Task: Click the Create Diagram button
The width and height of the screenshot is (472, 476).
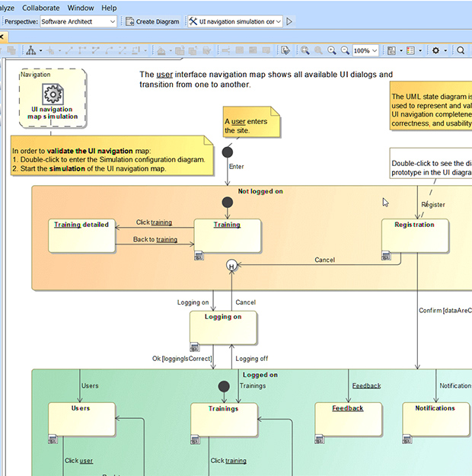Action: pyautogui.click(x=154, y=21)
